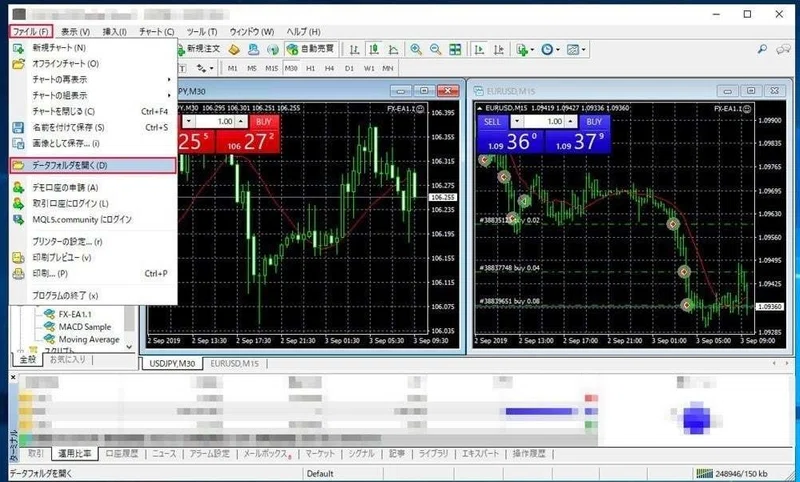Open the 表示 (V) menu
The height and width of the screenshot is (482, 800).
click(x=76, y=32)
